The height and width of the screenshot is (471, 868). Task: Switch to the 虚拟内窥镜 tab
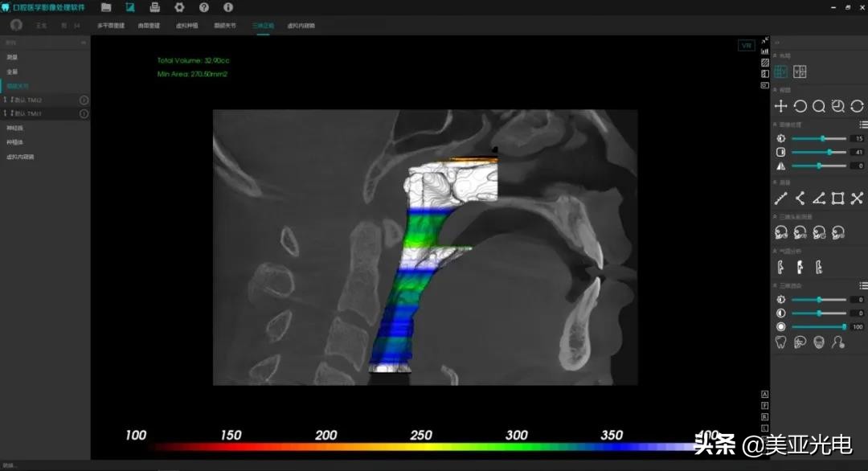tap(301, 26)
